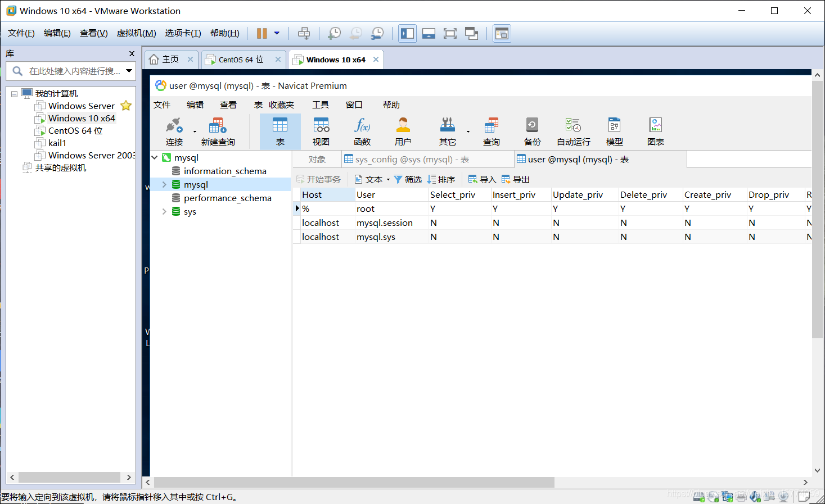Open VMware snapshot manager icon

377,33
